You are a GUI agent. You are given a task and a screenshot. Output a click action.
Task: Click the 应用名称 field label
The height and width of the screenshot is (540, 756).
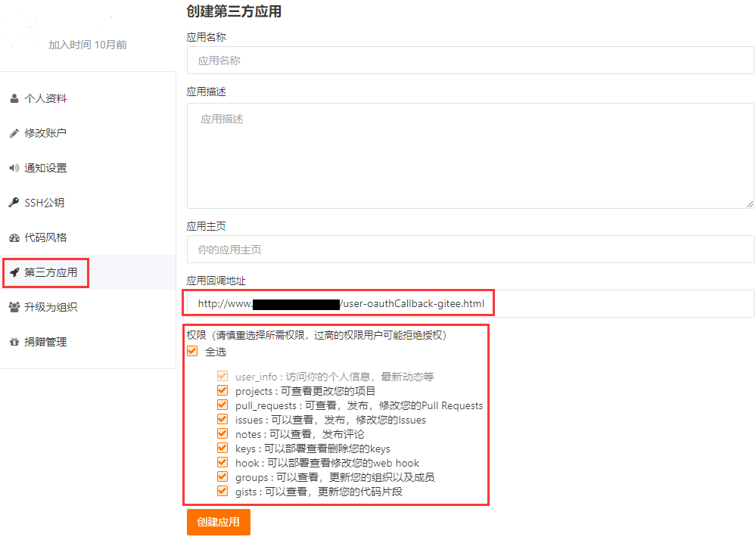207,38
